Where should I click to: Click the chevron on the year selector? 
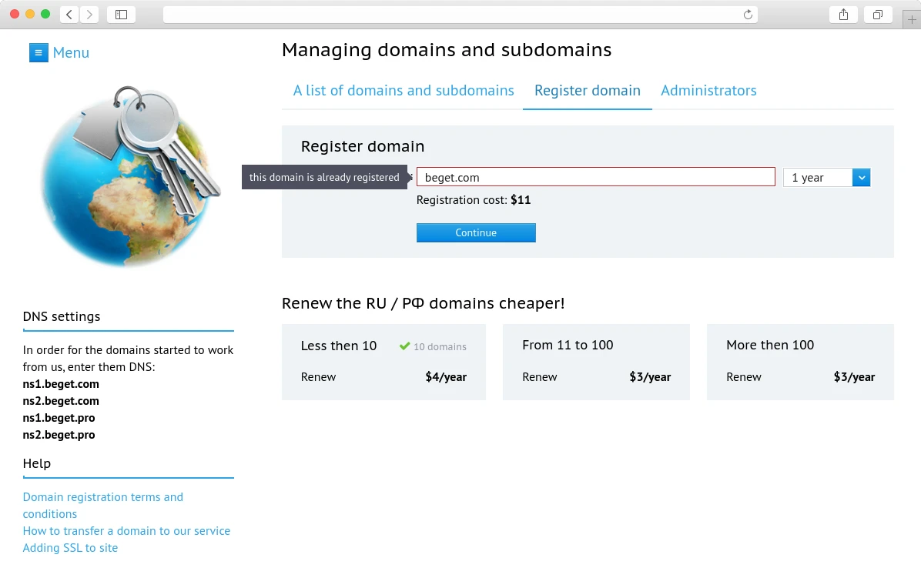[862, 177]
